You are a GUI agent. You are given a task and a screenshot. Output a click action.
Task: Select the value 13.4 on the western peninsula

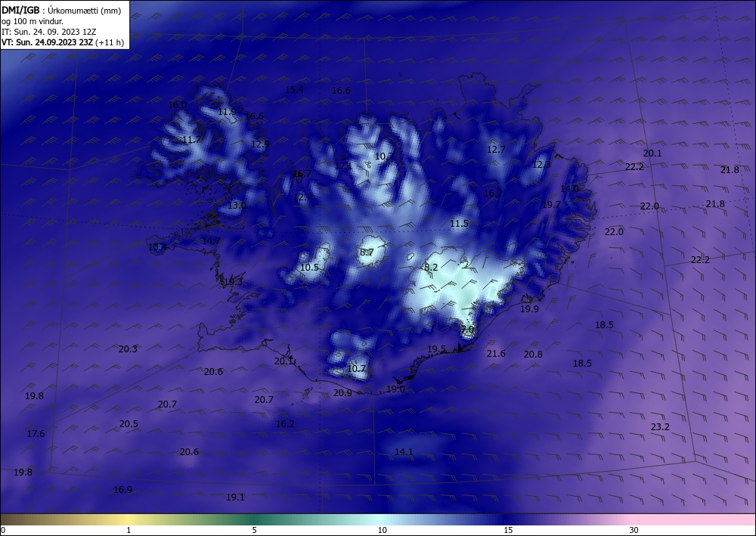pyautogui.click(x=157, y=247)
